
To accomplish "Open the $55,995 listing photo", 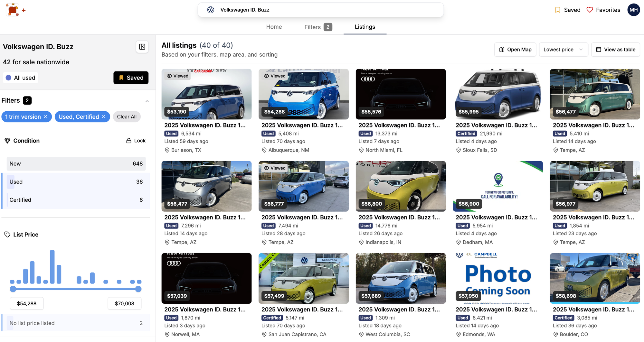I will (498, 94).
